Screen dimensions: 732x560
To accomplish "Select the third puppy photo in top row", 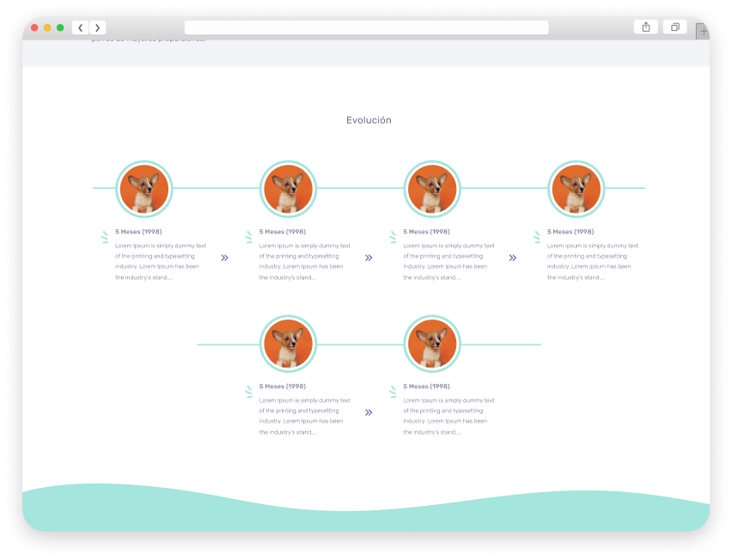I will point(432,189).
